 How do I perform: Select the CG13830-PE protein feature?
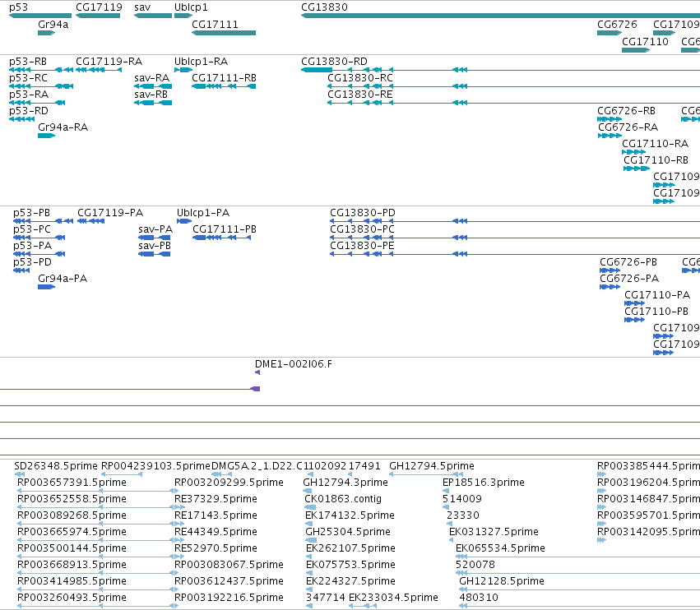click(515, 254)
